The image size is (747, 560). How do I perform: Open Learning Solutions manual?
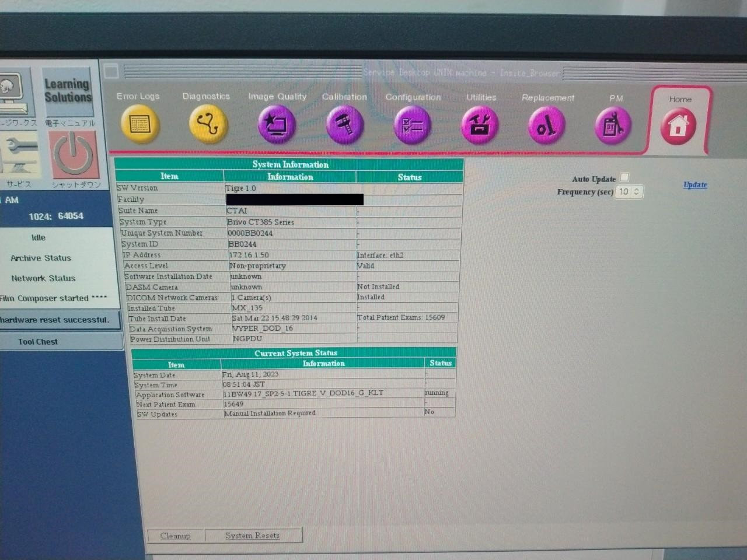point(68,92)
